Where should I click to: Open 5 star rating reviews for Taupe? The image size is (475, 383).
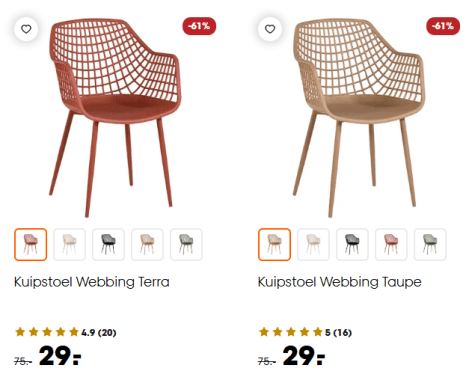[x=305, y=332]
